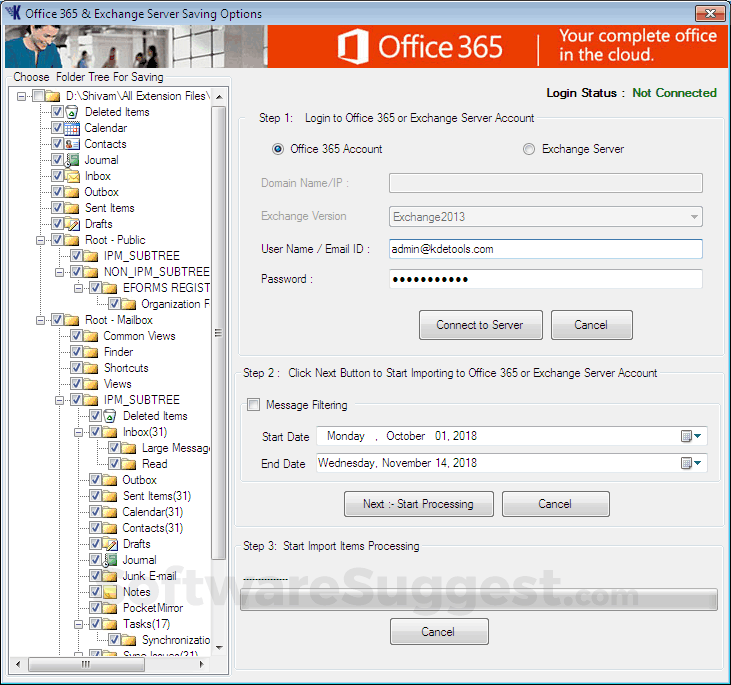Click the scroll down arrow of folder tree
The image size is (731, 685).
[219, 648]
